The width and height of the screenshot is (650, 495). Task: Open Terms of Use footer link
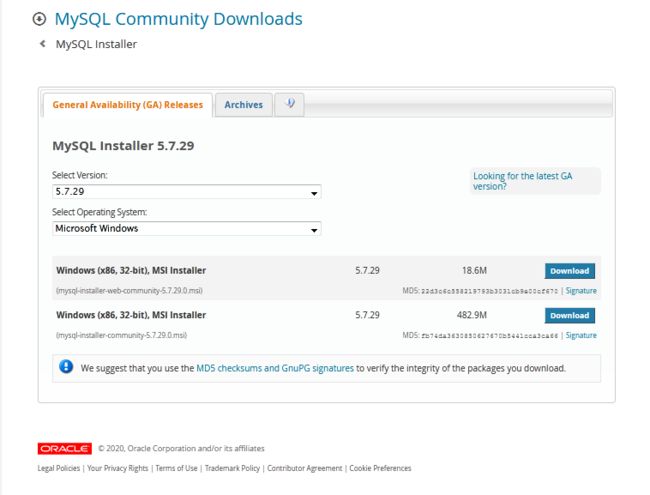click(176, 468)
